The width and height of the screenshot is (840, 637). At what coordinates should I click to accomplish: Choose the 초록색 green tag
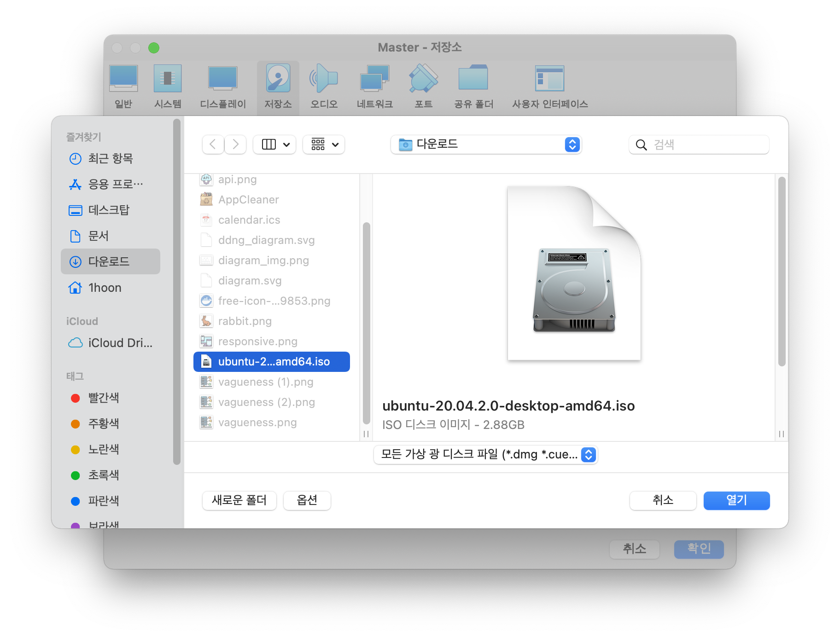(x=111, y=475)
